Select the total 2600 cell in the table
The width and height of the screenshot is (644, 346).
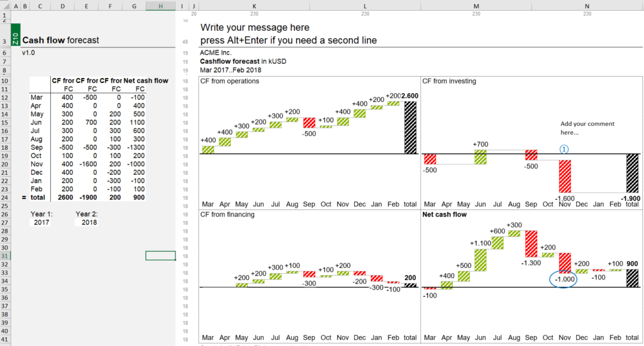click(63, 198)
